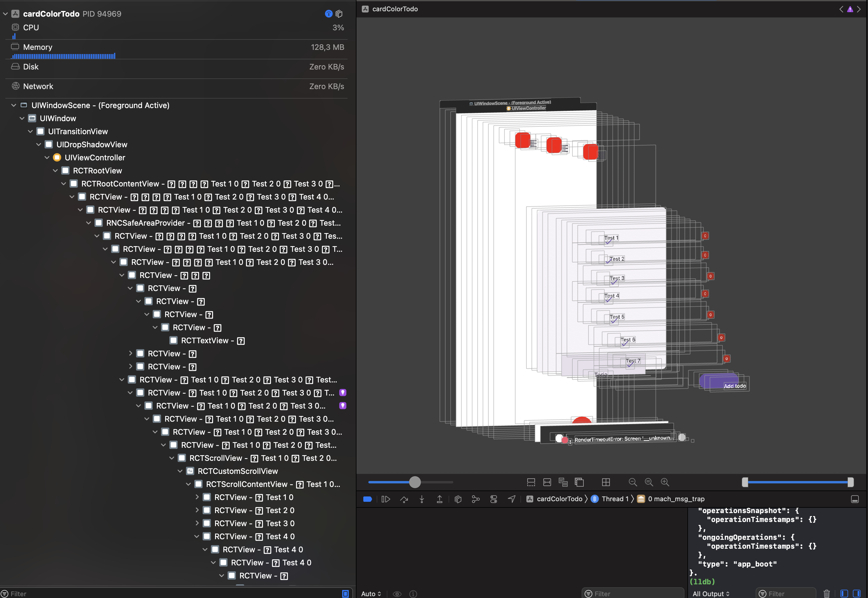868x598 pixels.
Task: Click the Simulate Location arrow icon
Action: coord(512,499)
